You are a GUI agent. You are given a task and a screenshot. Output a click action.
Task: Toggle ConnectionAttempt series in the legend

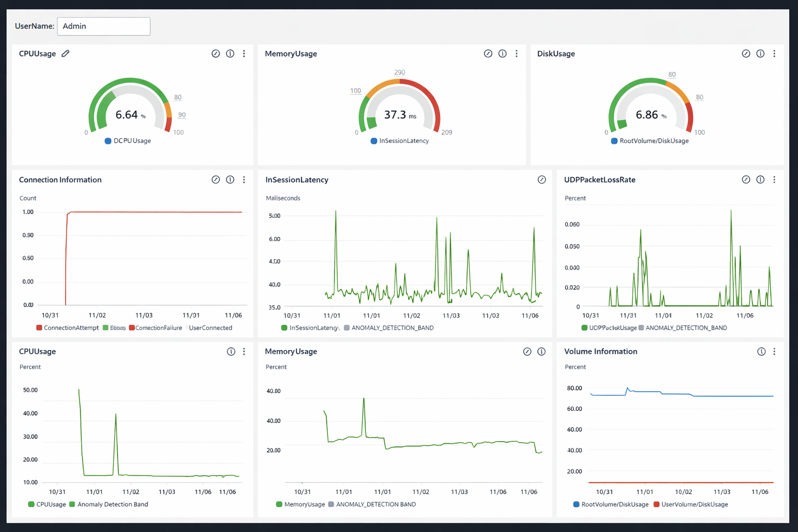pos(68,328)
